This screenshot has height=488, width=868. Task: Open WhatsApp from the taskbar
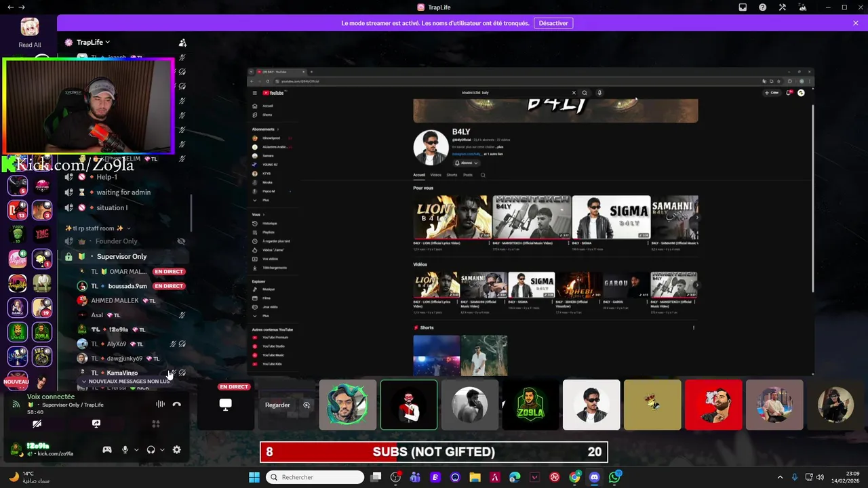coord(614,477)
